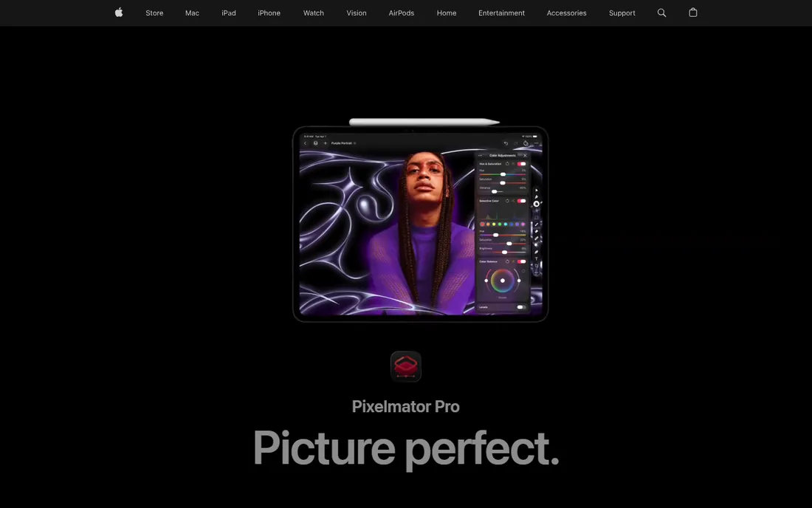Toggle the Hue & Saturation switch
This screenshot has height=508, width=812.
tap(521, 164)
